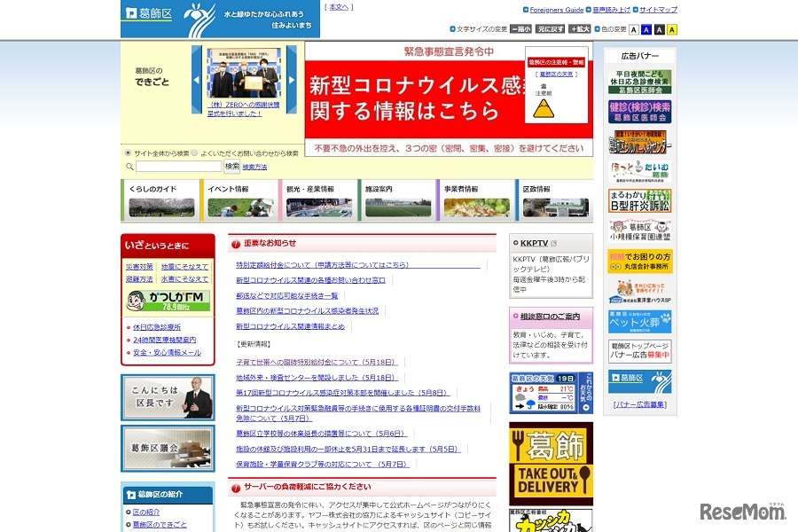The image size is (798, 532).
Task: Open the くらしのガイド navigation tab
Action: click(x=160, y=200)
